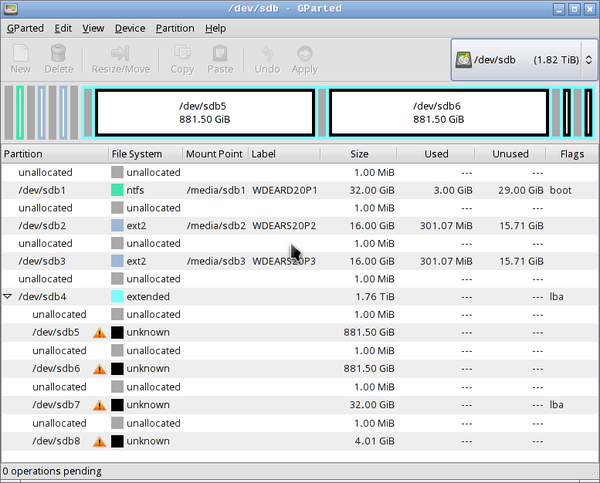Open the GParted menu
The image size is (600, 483).
25,28
